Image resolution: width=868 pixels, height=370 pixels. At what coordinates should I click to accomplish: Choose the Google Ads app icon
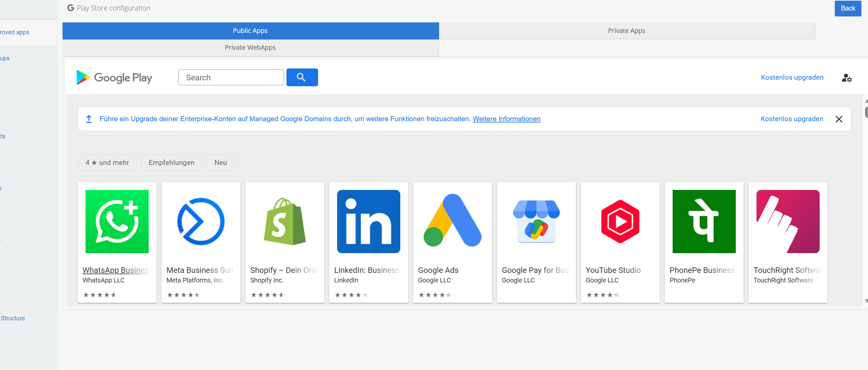coord(452,221)
